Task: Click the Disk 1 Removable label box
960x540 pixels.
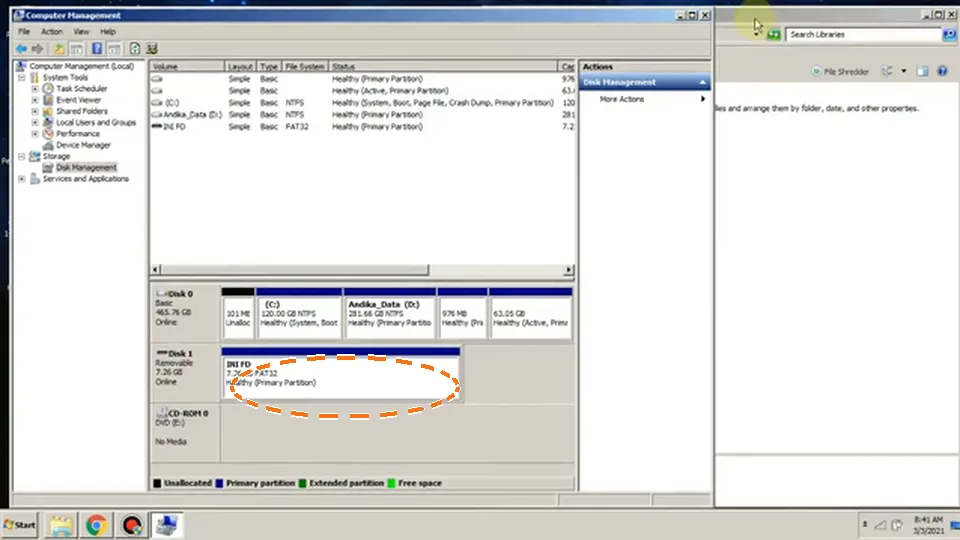Action: (186, 372)
